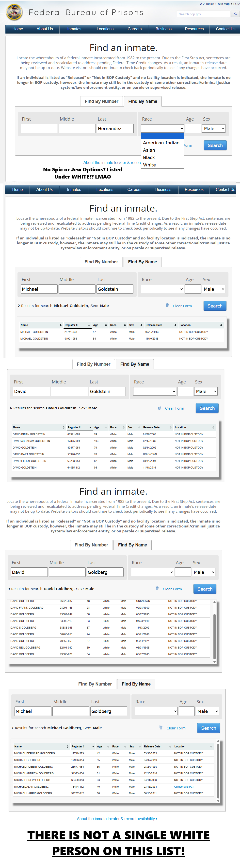Click the Federal Bureau of Prisons seal logo
The image size is (240, 868).
14,13
